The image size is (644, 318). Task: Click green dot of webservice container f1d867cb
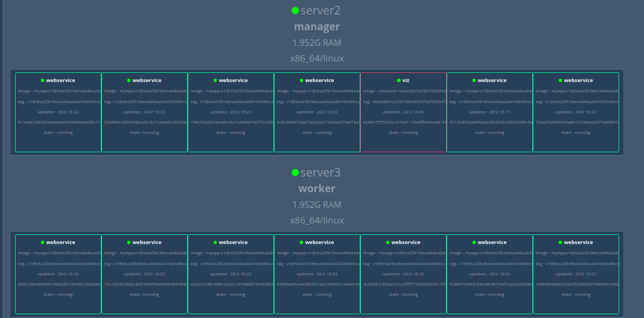pos(474,243)
